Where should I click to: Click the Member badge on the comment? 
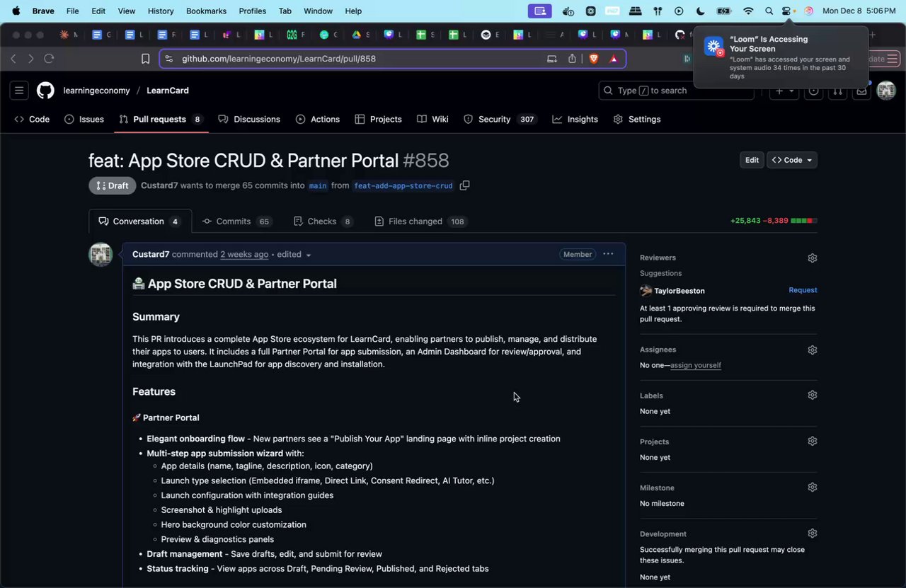click(x=578, y=254)
